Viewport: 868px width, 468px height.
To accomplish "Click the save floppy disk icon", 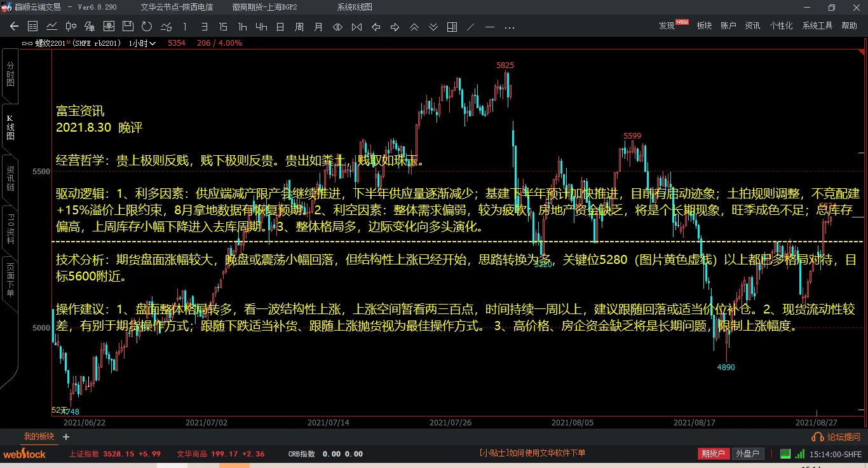I will pos(128,27).
